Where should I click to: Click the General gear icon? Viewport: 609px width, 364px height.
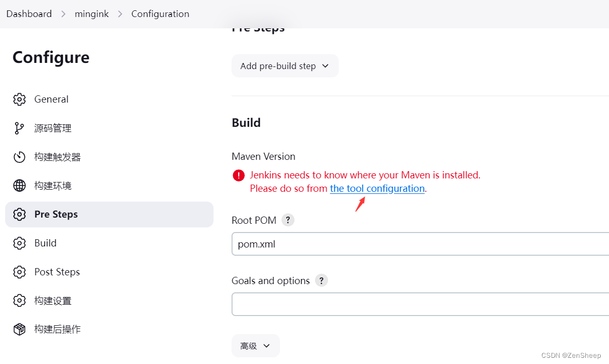pyautogui.click(x=20, y=100)
